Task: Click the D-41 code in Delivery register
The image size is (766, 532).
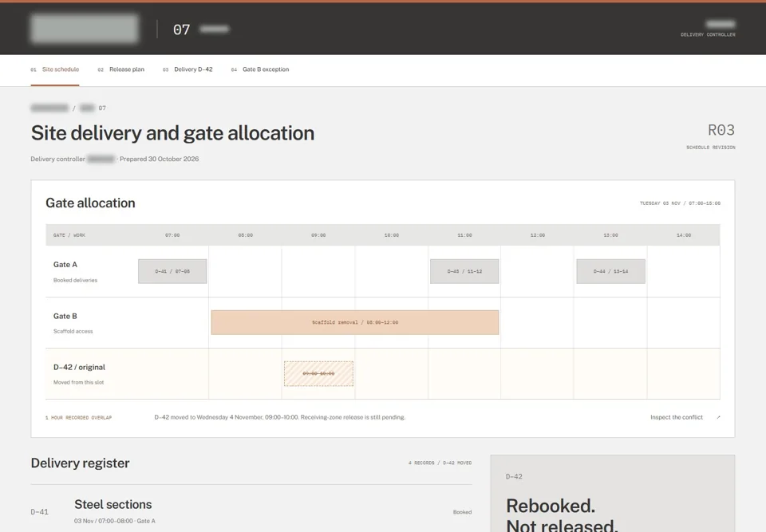Action: coord(40,512)
